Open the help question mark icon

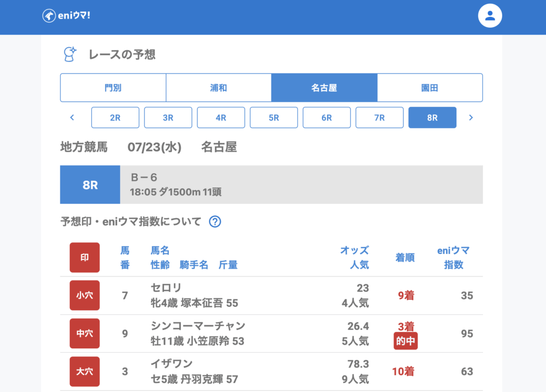coord(215,222)
